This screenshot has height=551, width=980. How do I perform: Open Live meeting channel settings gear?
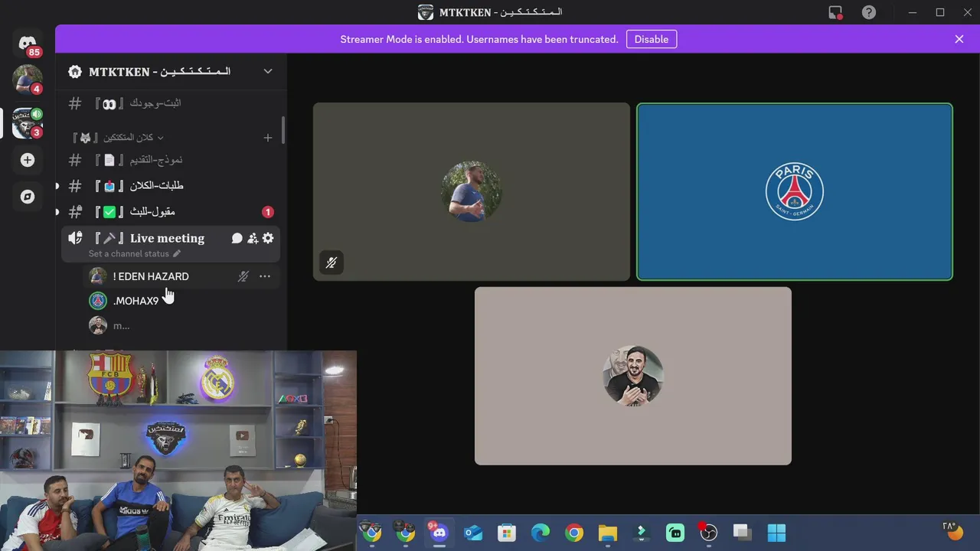tap(268, 239)
